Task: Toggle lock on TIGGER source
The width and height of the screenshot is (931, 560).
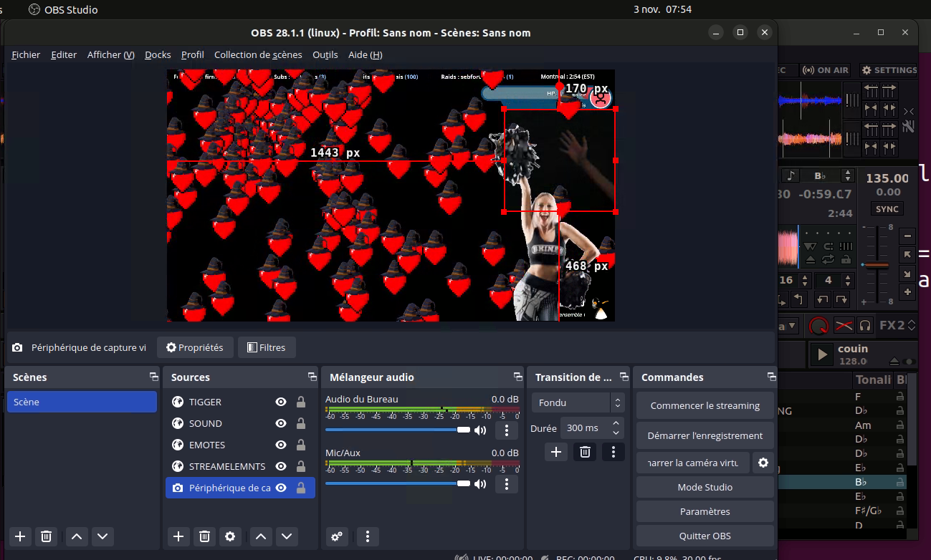Action: pos(301,402)
